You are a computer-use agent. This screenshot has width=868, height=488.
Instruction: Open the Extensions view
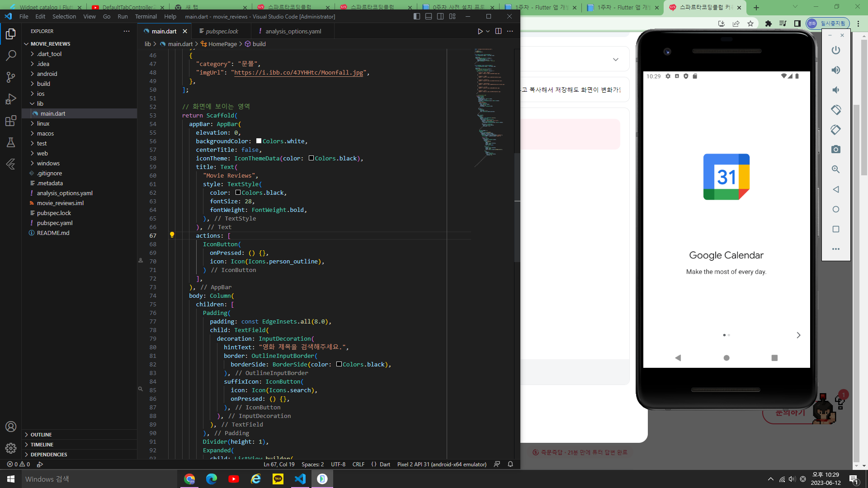[x=11, y=121]
